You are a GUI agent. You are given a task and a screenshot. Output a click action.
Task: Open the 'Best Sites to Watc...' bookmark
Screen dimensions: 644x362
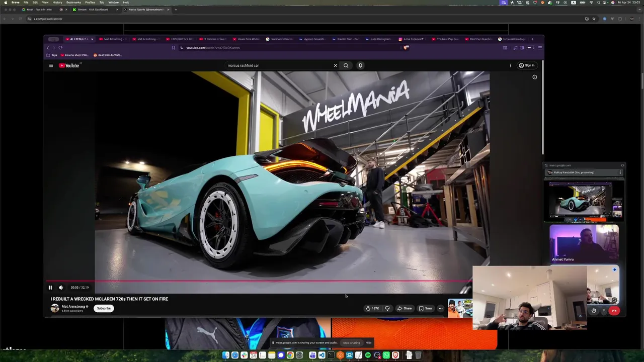tap(108, 55)
